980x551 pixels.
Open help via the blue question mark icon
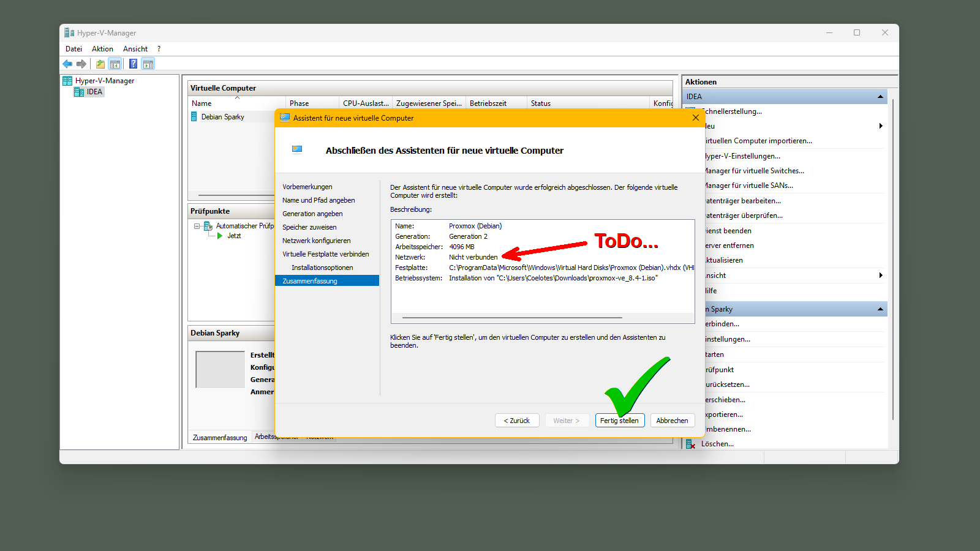133,64
